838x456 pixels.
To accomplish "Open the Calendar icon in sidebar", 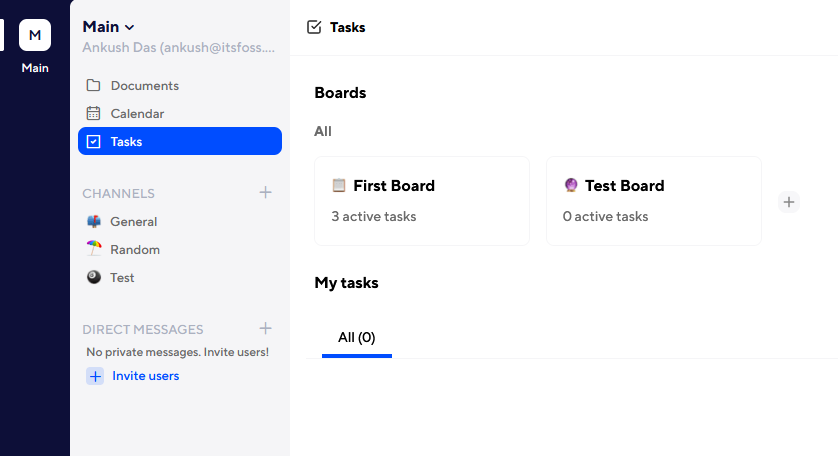I will click(94, 114).
